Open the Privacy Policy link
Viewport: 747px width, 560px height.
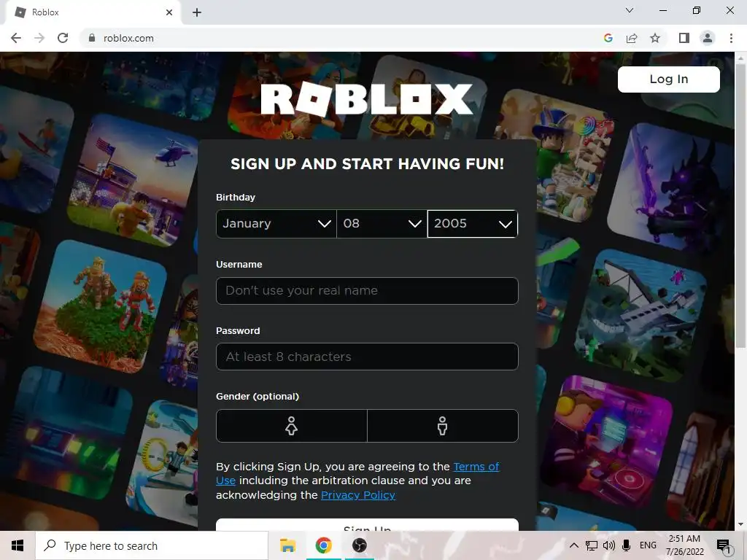point(358,495)
